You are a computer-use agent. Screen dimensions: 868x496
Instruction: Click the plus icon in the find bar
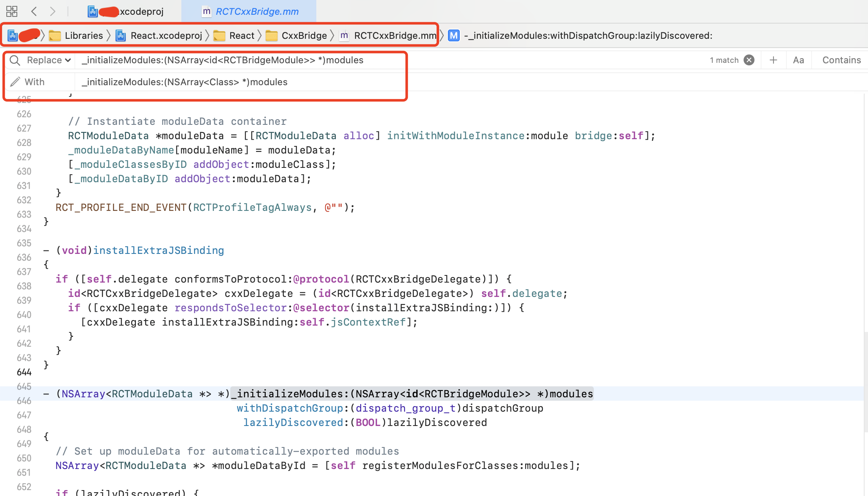coord(773,60)
